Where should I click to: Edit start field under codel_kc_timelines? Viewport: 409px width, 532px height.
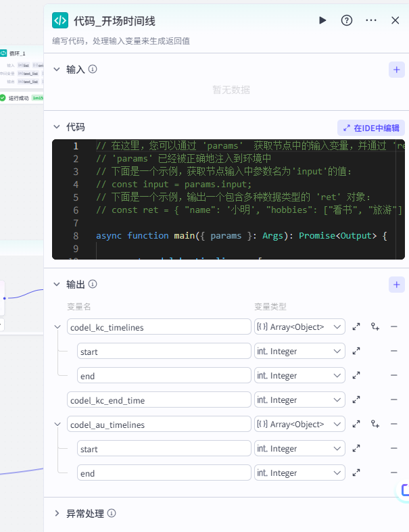click(164, 351)
